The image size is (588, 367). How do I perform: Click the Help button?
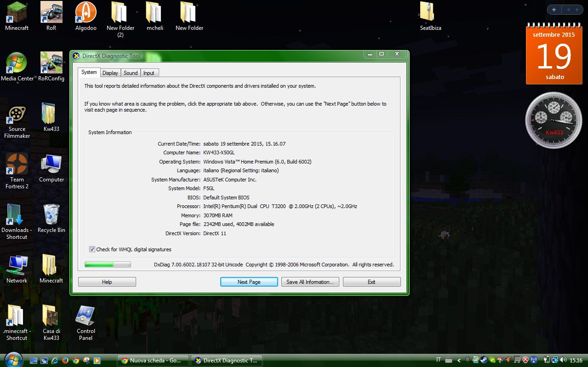[107, 282]
